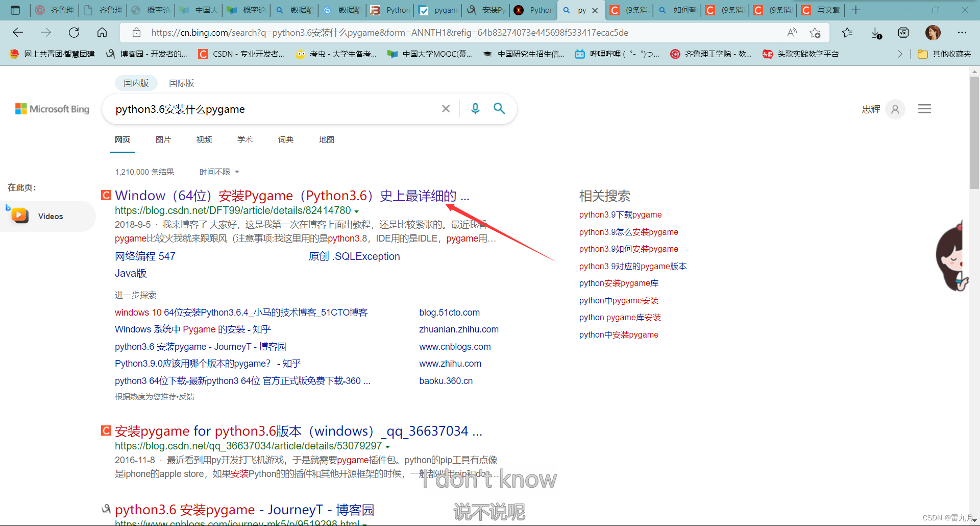Screen dimensions: 980x526
Task: Switch to the 图片 results tab
Action: point(163,139)
